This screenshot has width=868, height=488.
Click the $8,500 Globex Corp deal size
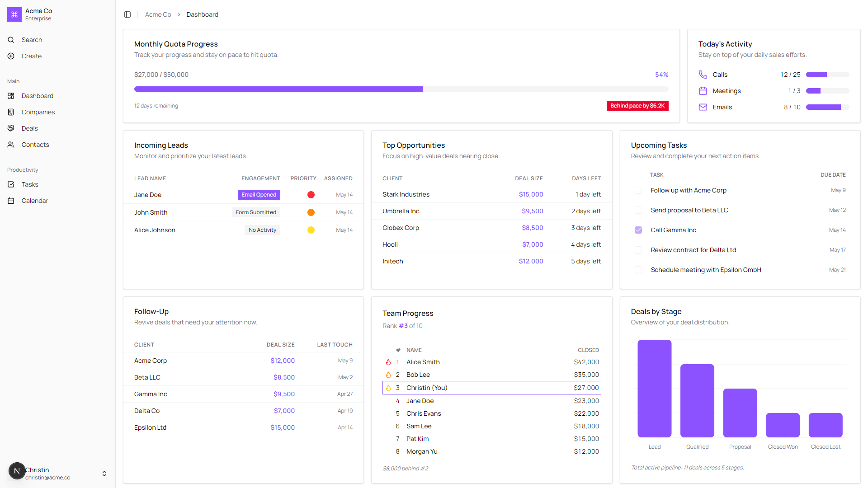533,228
